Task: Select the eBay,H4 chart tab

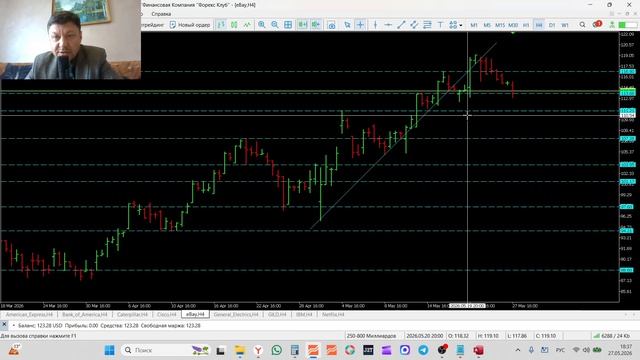Action: click(195, 314)
